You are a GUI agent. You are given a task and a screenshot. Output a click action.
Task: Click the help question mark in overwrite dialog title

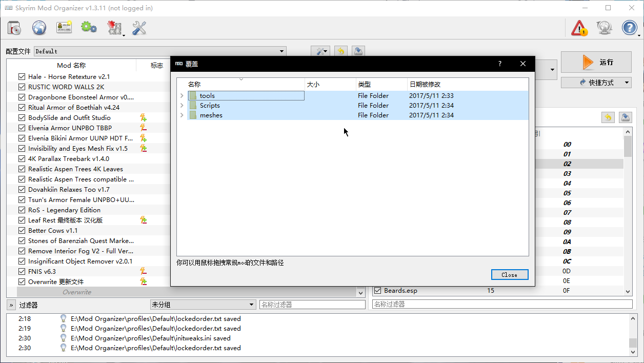[500, 64]
